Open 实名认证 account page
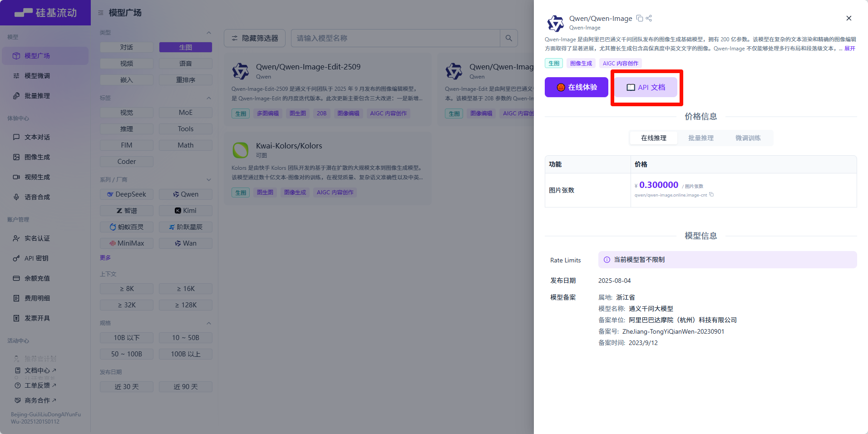 pyautogui.click(x=45, y=238)
